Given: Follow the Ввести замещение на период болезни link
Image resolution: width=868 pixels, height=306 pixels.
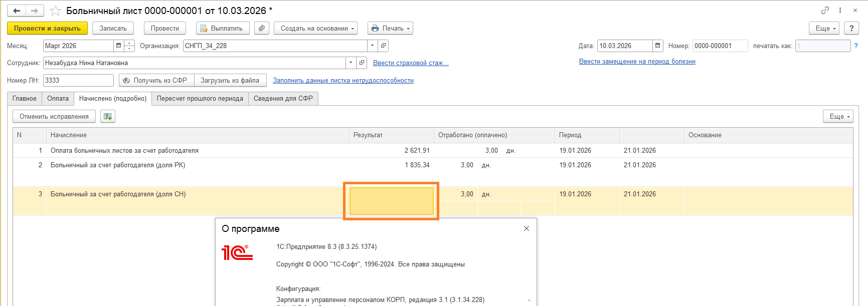Looking at the screenshot, I should pos(637,62).
